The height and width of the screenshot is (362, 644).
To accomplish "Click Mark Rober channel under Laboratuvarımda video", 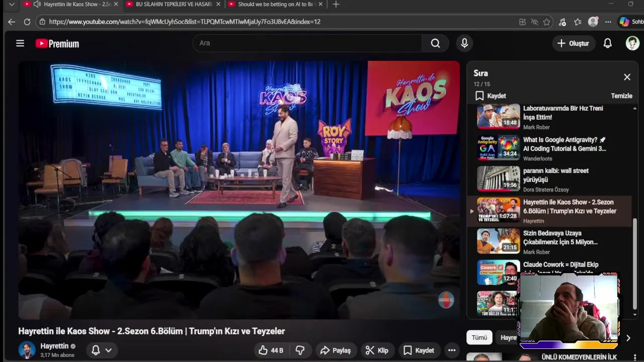I will (x=536, y=127).
